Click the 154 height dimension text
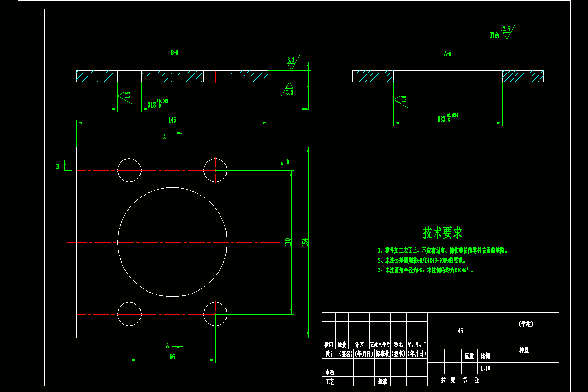588x392 pixels. tap(305, 242)
